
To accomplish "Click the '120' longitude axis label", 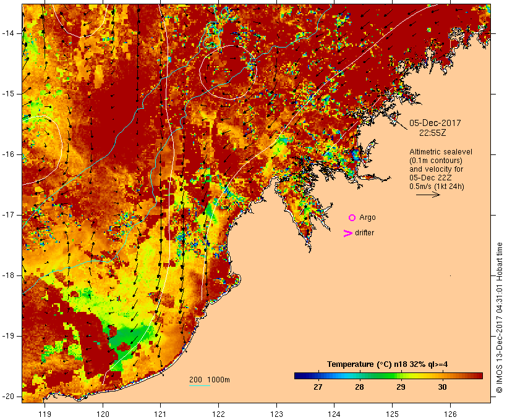I will point(103,414).
